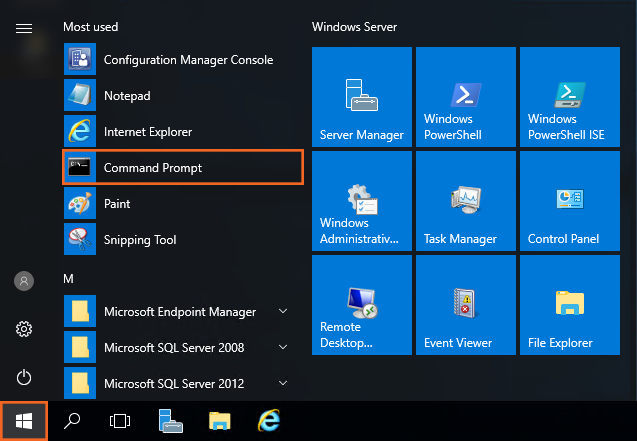Start Internet Explorer from Most used list
Screen dimensions: 637x441
click(147, 132)
